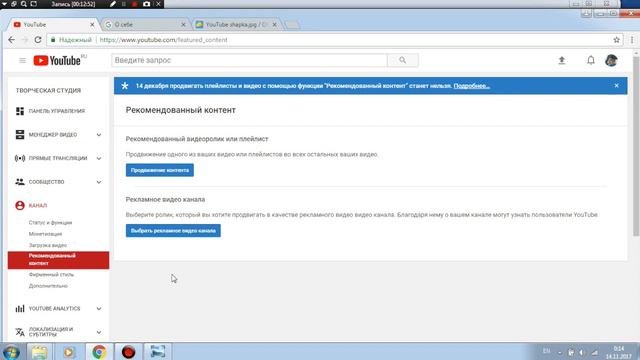The height and width of the screenshot is (360, 640).
Task: Click the address bar URL
Action: 163,40
